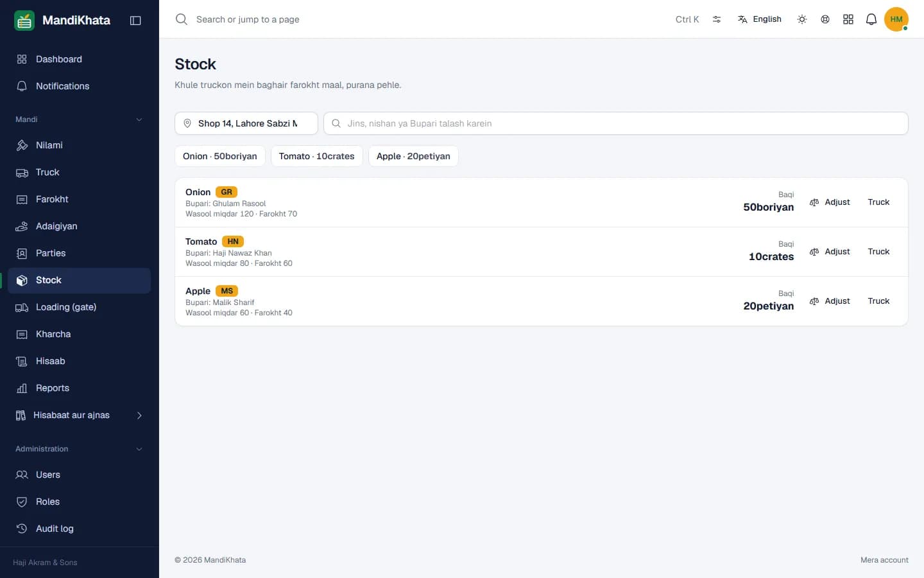Expand the Hisabaat aur ajnas submenu
Screen dimensions: 924x578
(80, 415)
